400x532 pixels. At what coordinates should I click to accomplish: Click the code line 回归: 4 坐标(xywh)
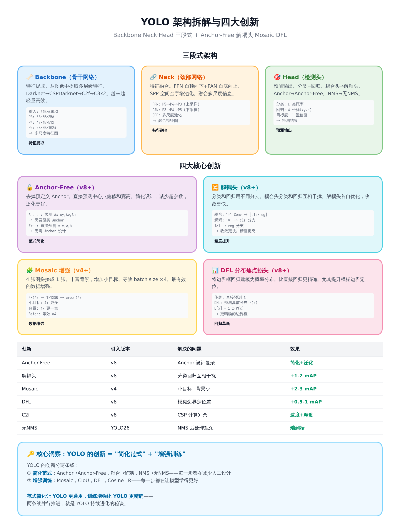294,110
